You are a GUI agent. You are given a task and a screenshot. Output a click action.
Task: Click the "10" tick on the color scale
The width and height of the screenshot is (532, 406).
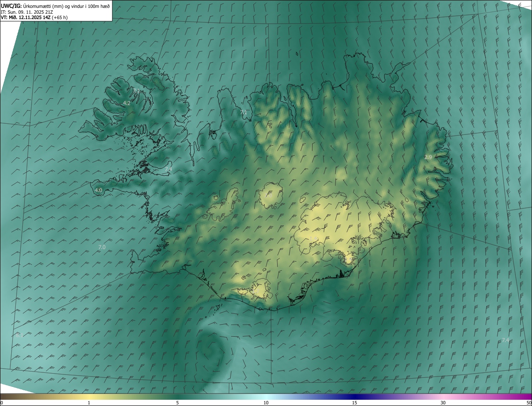(x=266, y=403)
